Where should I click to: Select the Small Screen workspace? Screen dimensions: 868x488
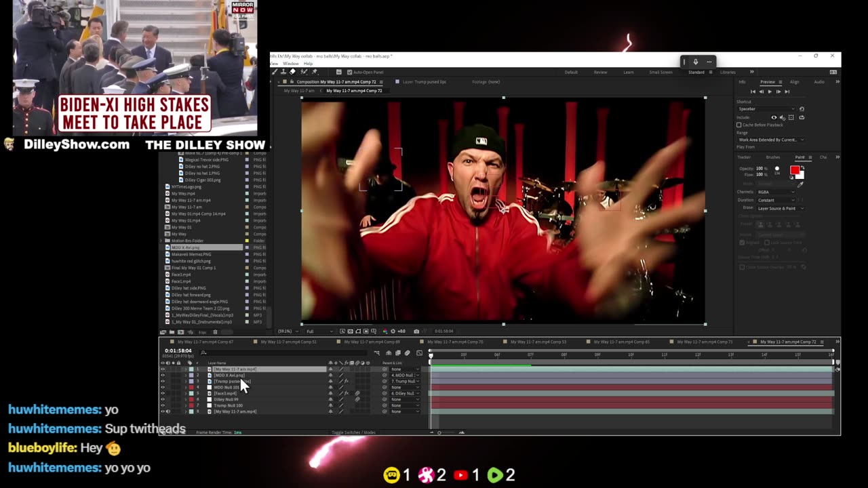660,72
